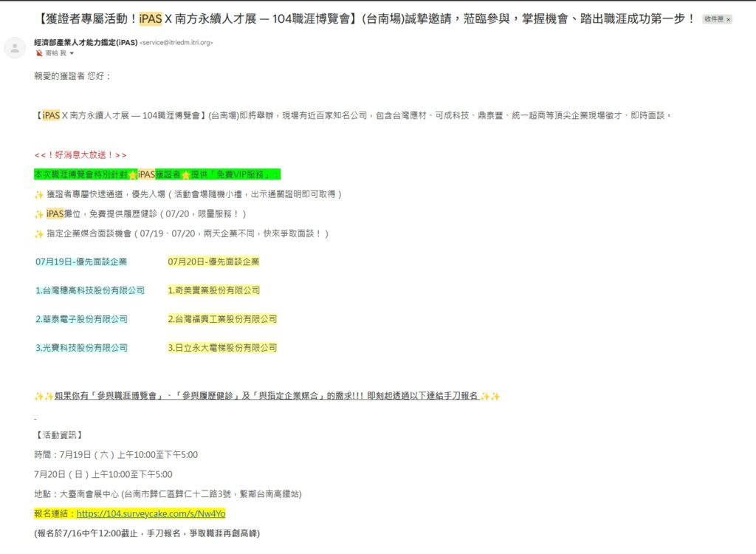
Task: Click the red 好消息大放送 announcement text
Action: point(80,155)
